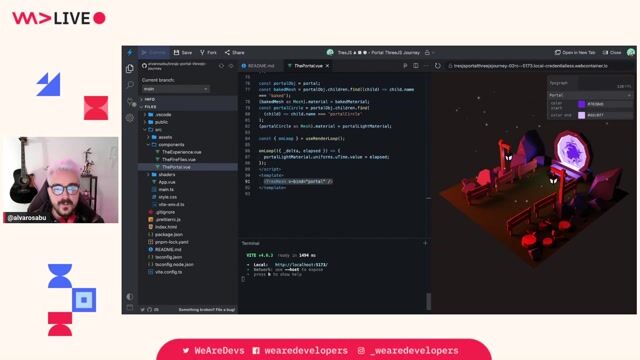Screen dimensions: 640x360
Task: Select the ThePortal.vue editor tab
Action: (x=308, y=66)
